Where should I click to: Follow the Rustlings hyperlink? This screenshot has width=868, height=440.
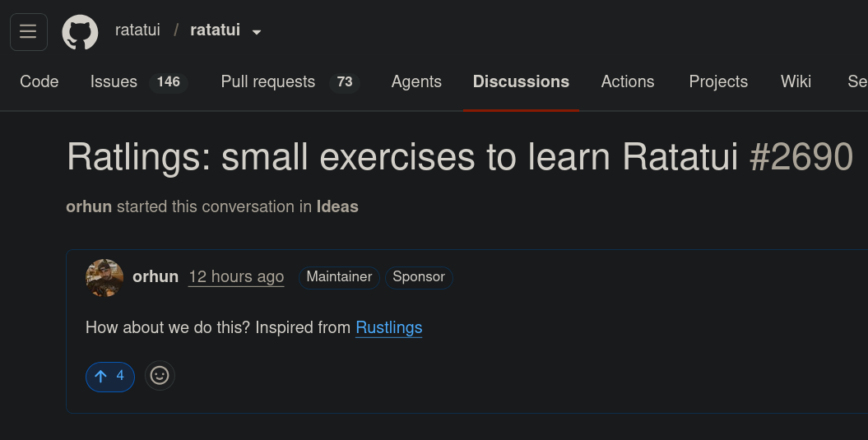[x=388, y=327]
